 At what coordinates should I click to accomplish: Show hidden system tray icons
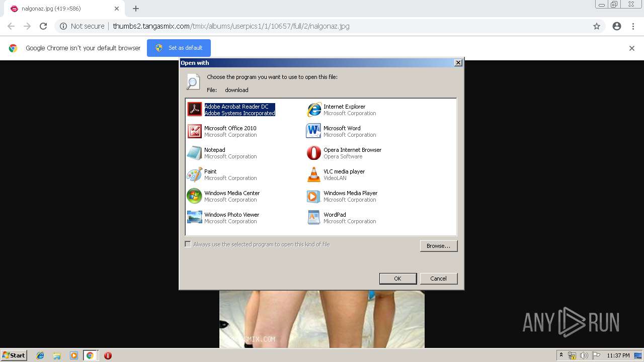click(x=561, y=355)
